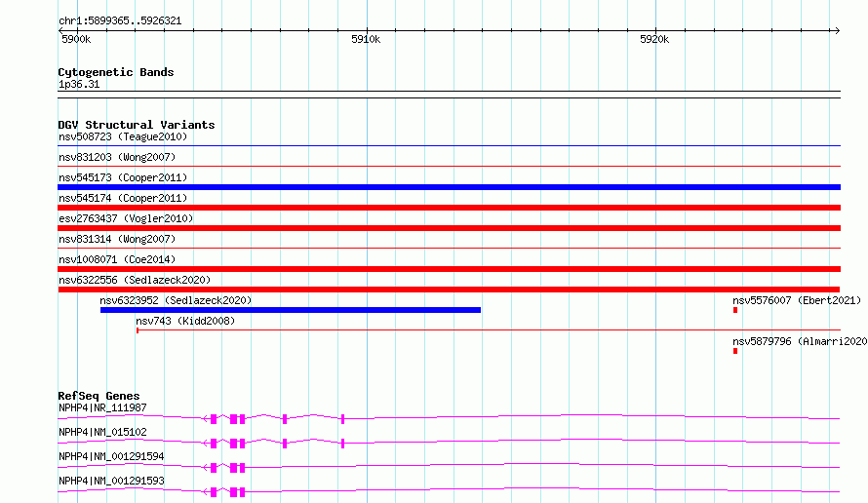Image resolution: width=868 pixels, height=503 pixels.
Task: Click the 5900k ruler tick label
Action: click(76, 39)
